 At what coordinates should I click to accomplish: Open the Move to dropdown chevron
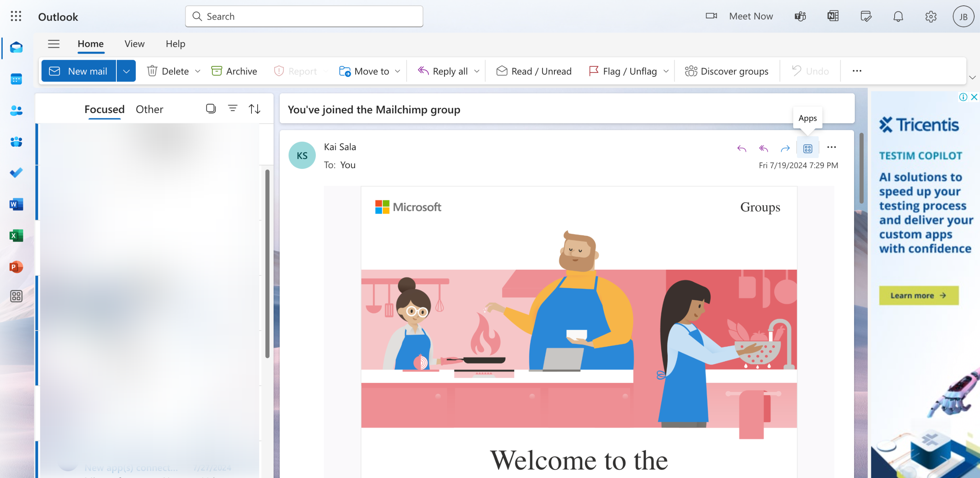coord(398,71)
